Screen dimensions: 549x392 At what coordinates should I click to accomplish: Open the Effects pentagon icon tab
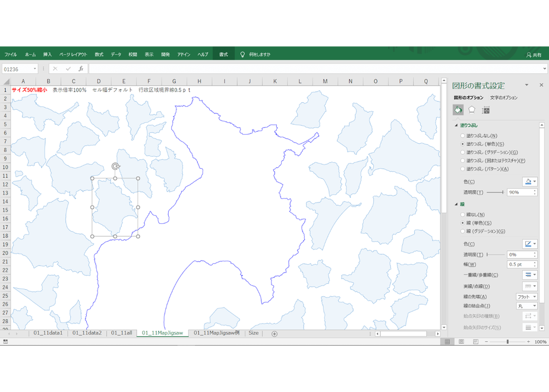click(472, 110)
